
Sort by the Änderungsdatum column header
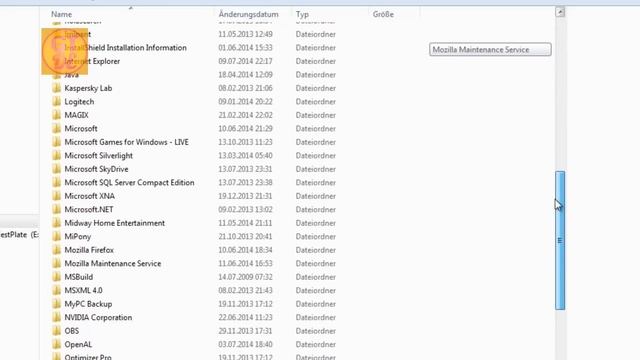(x=249, y=14)
